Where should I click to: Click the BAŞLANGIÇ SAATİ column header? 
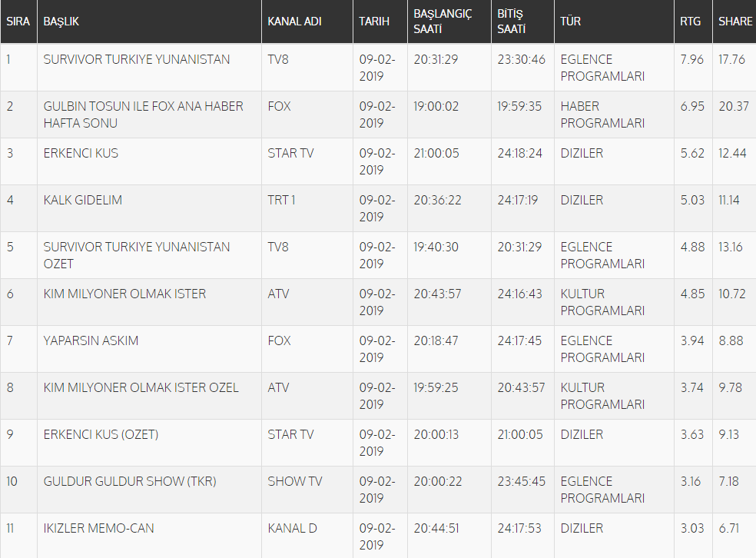click(443, 22)
